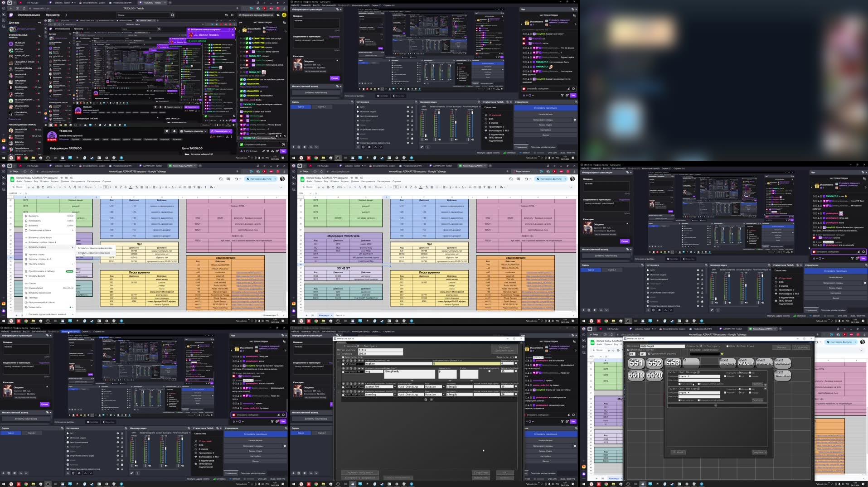The image size is (868, 487).
Task: Tick left Выделить все checkbox in SAMMI command editor
Action: coord(343,357)
